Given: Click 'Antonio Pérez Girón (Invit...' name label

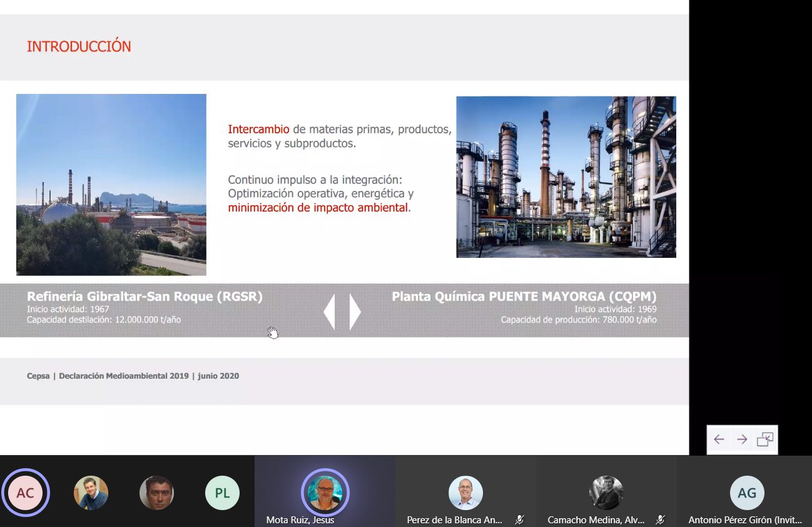Looking at the screenshot, I should 745,520.
